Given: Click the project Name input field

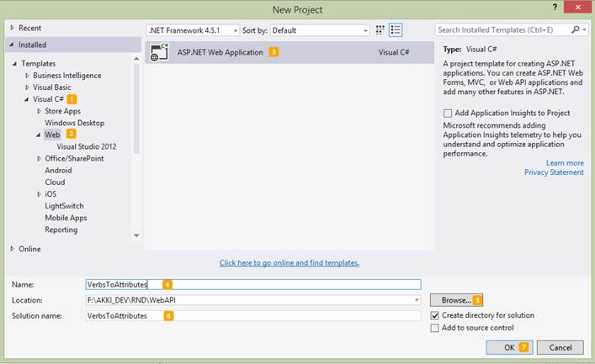Looking at the screenshot, I should 253,284.
